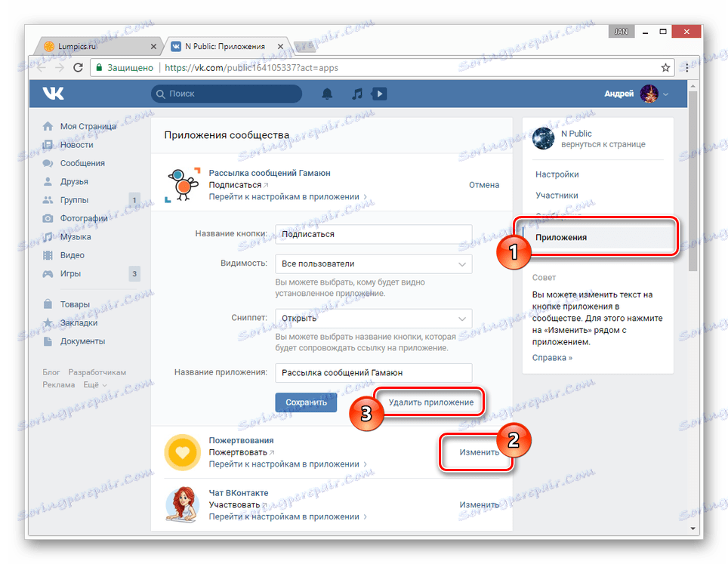Open Музыка in the left sidebar

pyautogui.click(x=76, y=237)
